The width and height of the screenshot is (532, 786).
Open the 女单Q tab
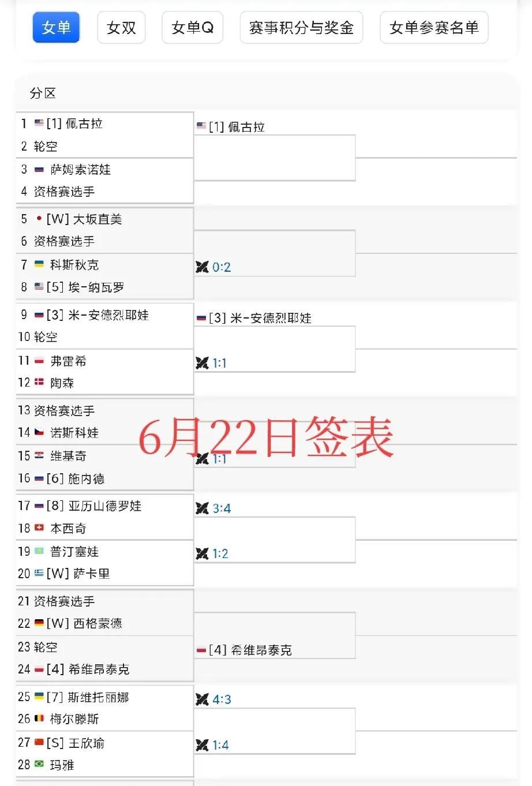(193, 27)
